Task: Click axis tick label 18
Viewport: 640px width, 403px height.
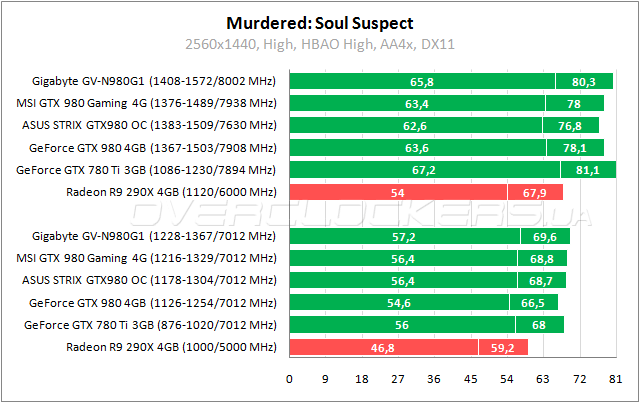Action: click(362, 379)
